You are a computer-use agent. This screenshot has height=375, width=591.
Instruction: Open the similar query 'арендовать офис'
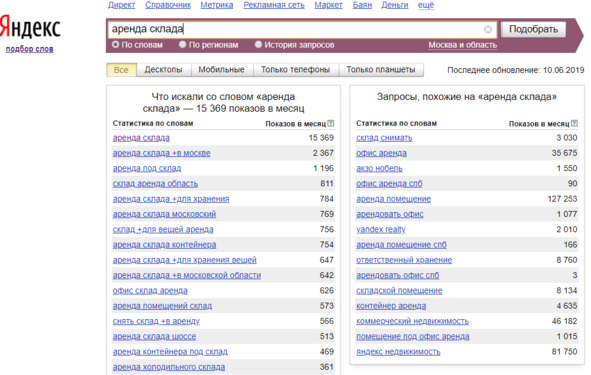pyautogui.click(x=390, y=214)
